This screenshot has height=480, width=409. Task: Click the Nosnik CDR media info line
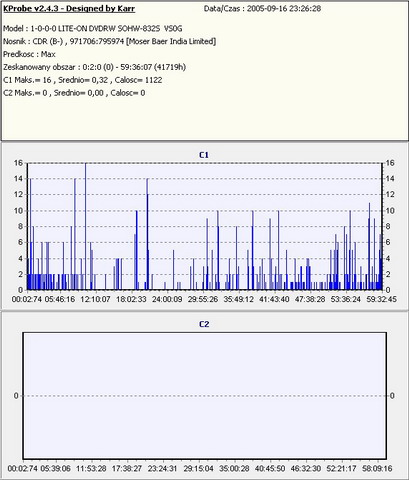[110, 42]
